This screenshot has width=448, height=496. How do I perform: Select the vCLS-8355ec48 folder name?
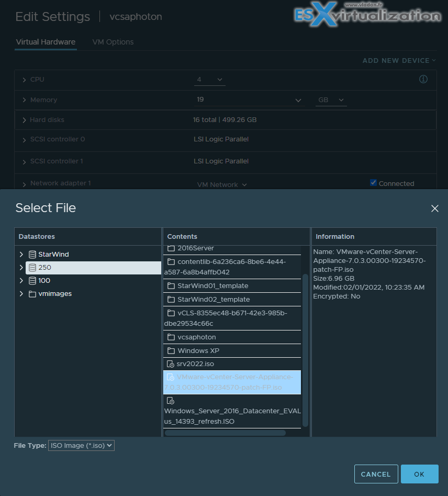pos(226,318)
